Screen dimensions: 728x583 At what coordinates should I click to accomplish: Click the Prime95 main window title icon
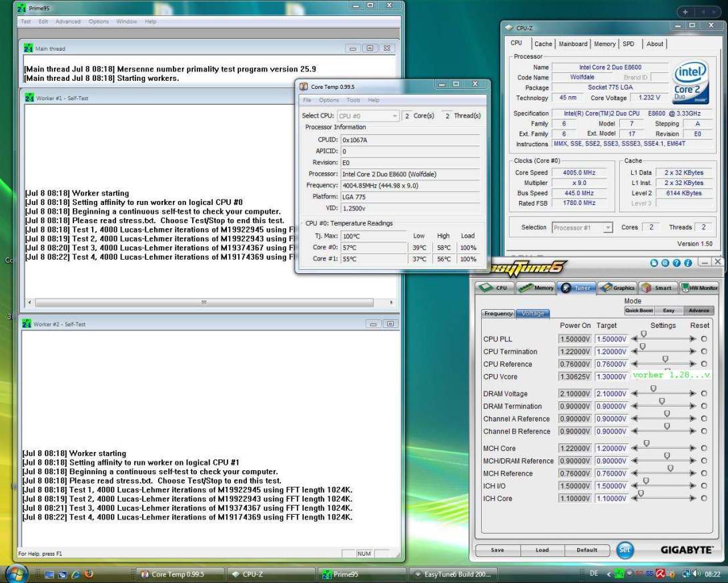21,8
